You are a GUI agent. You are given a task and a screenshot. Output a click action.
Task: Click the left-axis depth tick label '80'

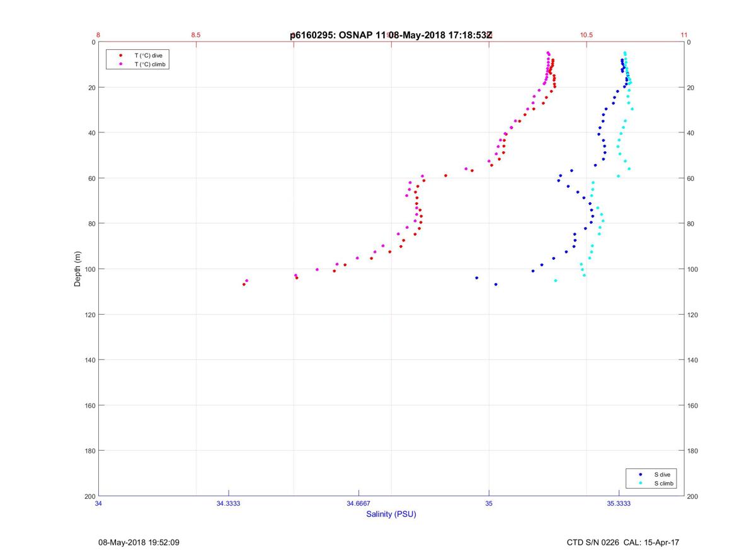pos(91,224)
